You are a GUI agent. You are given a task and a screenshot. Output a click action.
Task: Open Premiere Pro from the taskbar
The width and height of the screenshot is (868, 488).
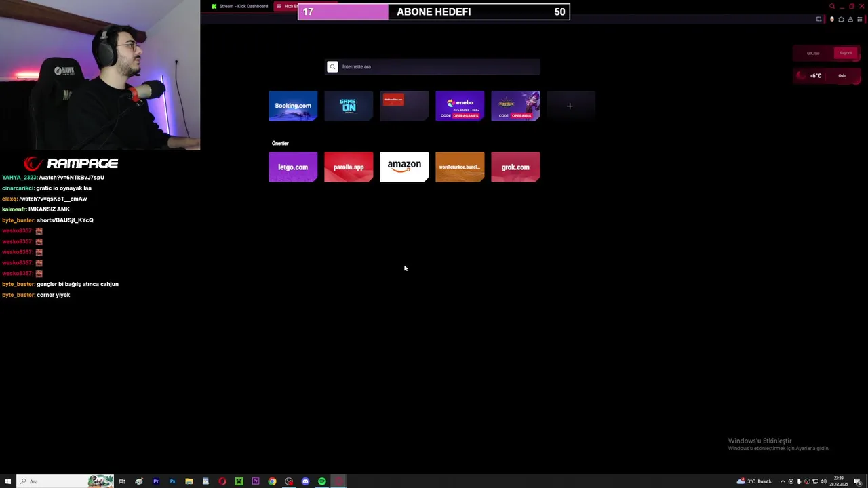[x=156, y=481]
